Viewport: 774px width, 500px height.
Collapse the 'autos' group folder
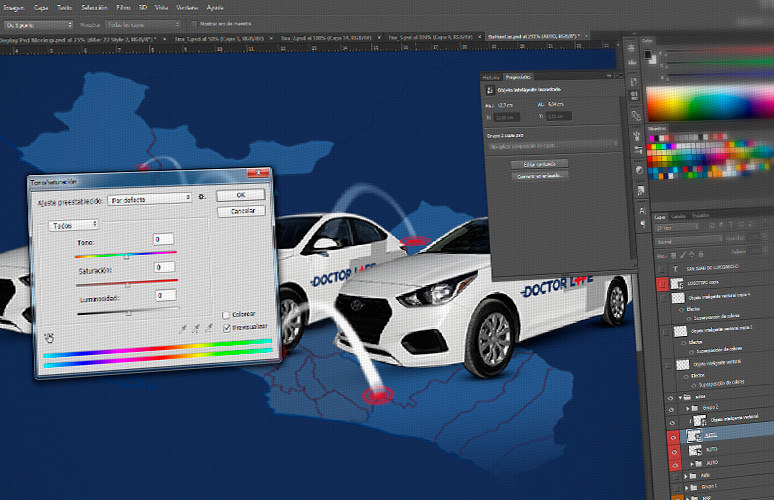tap(680, 397)
